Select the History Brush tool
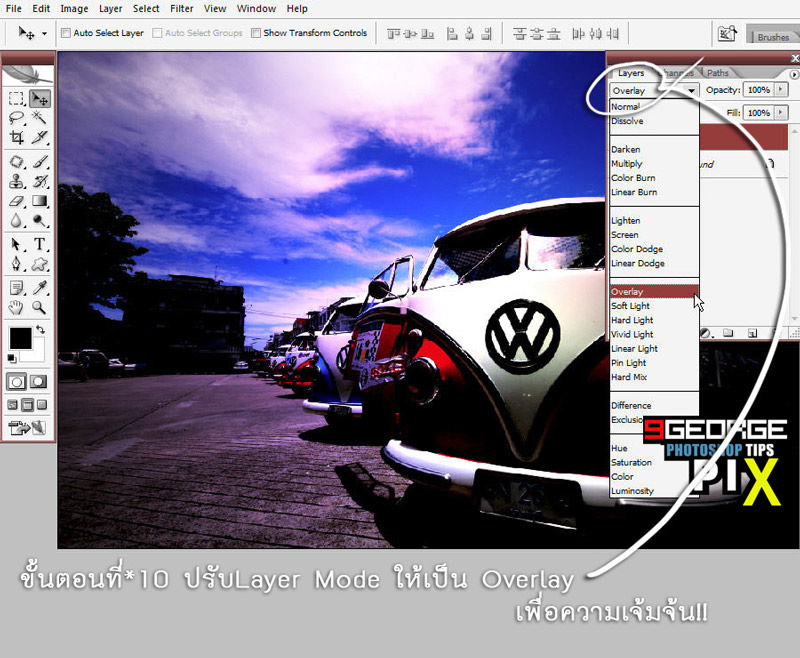The width and height of the screenshot is (800, 658). tap(39, 182)
